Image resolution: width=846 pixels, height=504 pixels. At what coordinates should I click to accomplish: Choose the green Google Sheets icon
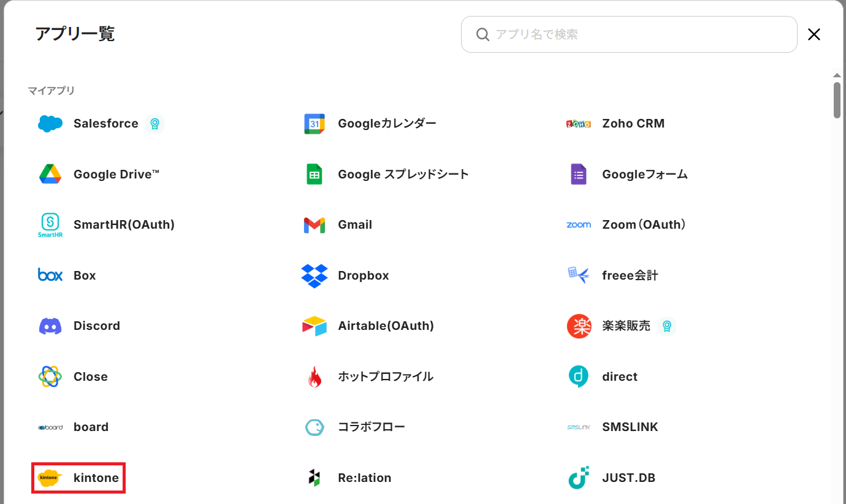314,174
